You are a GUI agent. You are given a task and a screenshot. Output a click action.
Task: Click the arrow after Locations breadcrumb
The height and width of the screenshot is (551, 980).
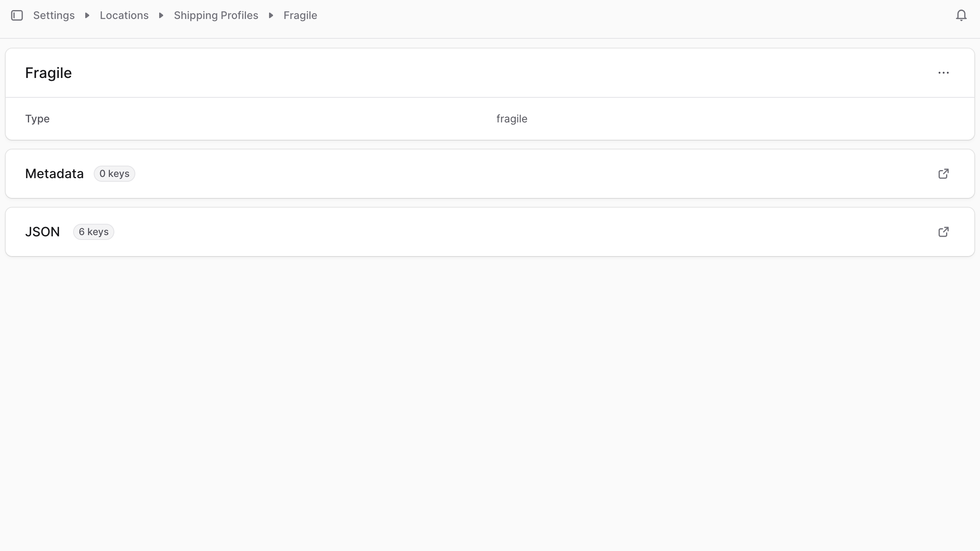click(x=161, y=15)
